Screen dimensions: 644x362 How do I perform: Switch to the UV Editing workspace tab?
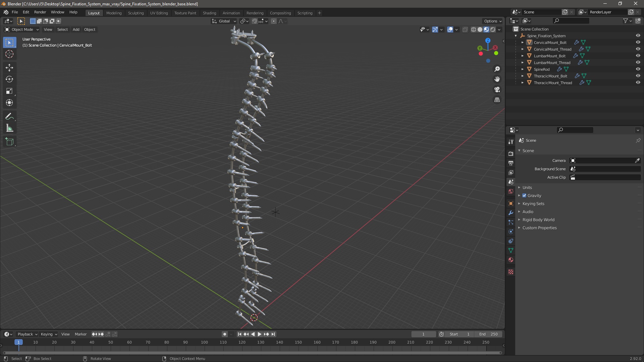point(159,13)
